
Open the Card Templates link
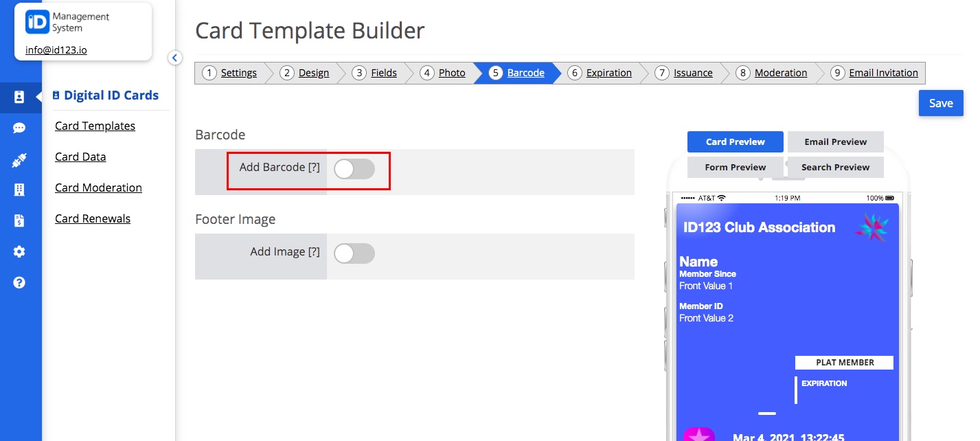click(95, 126)
